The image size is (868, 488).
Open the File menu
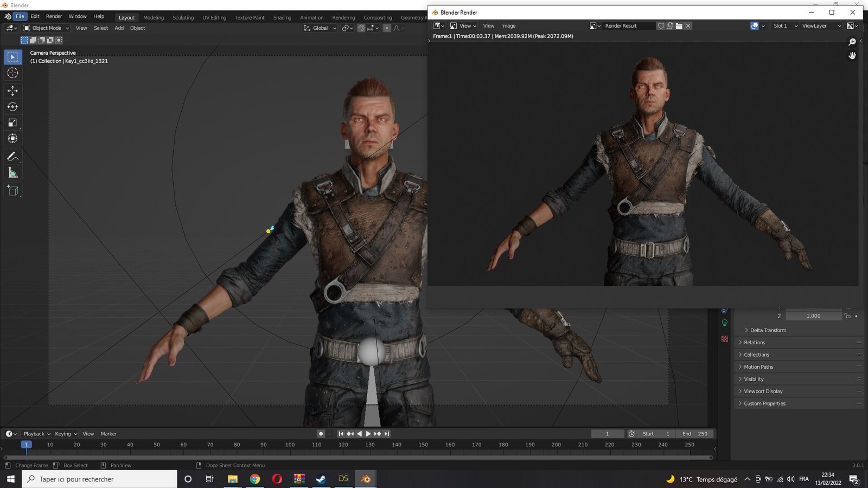click(x=20, y=16)
